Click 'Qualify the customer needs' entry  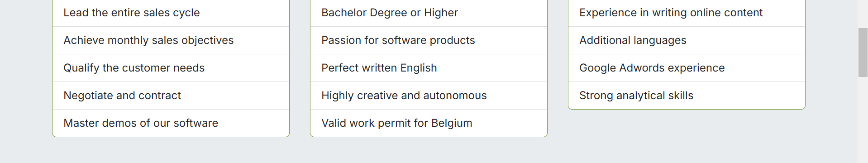pyautogui.click(x=171, y=68)
